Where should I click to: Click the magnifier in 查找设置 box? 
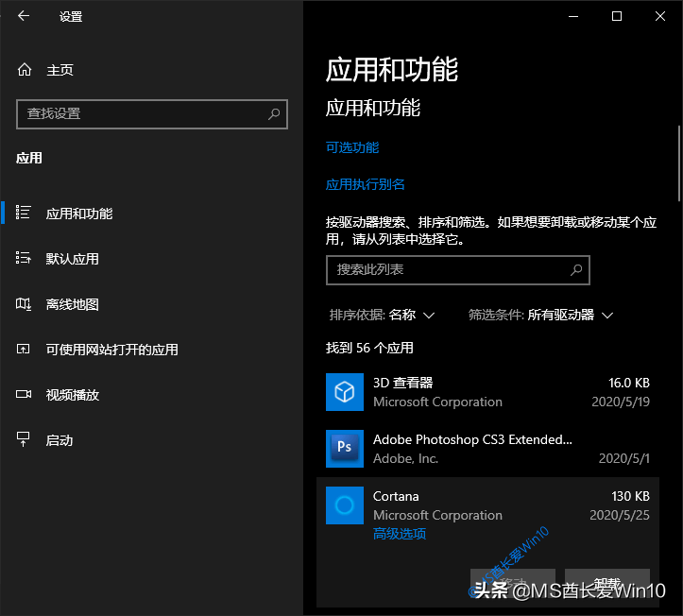point(274,114)
